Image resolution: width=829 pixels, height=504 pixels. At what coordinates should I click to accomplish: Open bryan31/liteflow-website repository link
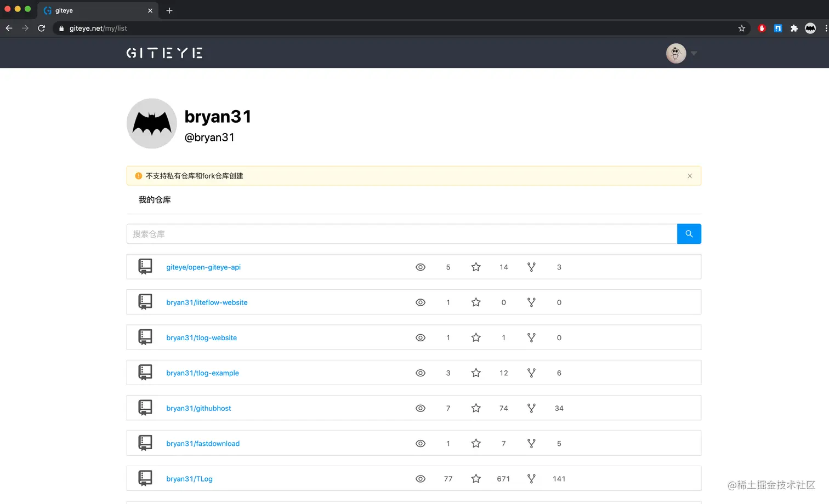[207, 302]
